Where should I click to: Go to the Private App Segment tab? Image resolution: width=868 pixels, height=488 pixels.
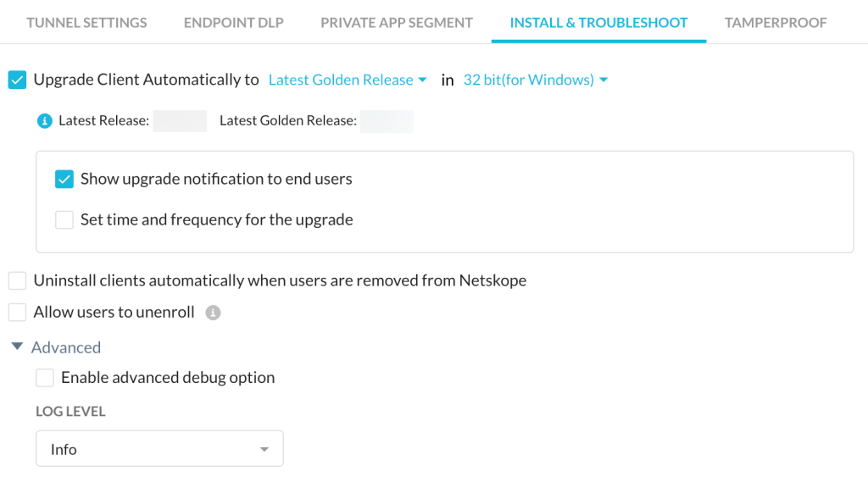click(x=397, y=23)
